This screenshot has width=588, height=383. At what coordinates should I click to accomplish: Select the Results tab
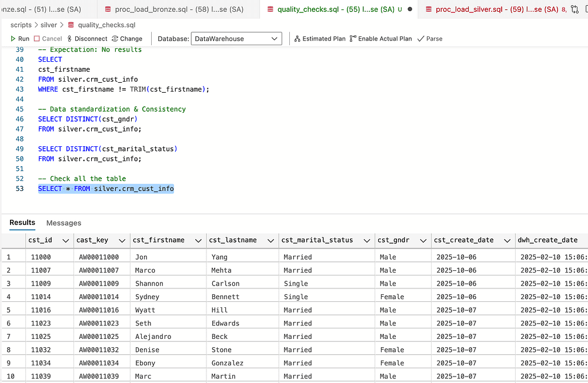click(x=22, y=223)
